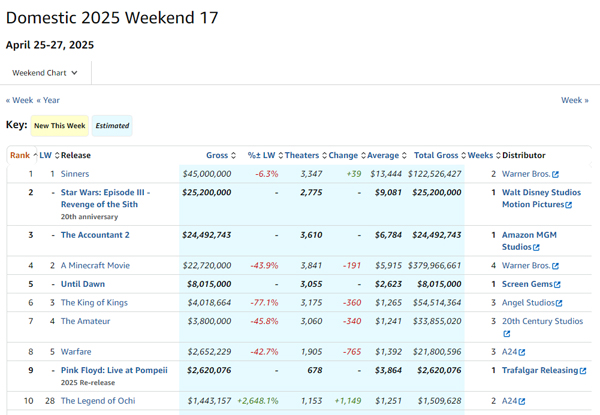
Task: Click The King of Kings -77.1% value
Action: 264,303
